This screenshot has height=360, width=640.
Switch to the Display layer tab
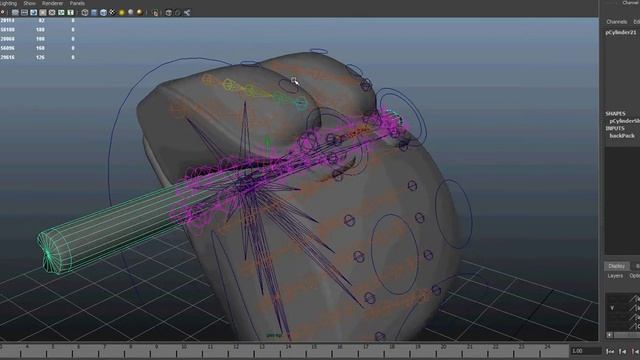616,266
